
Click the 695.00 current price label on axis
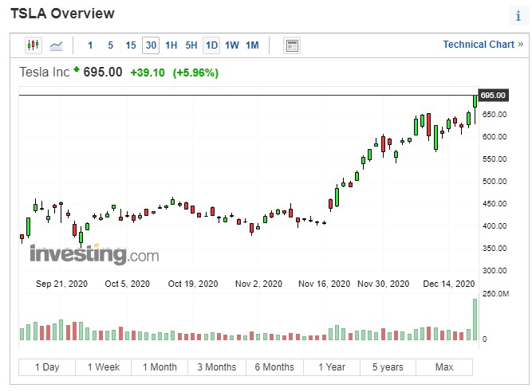(493, 95)
